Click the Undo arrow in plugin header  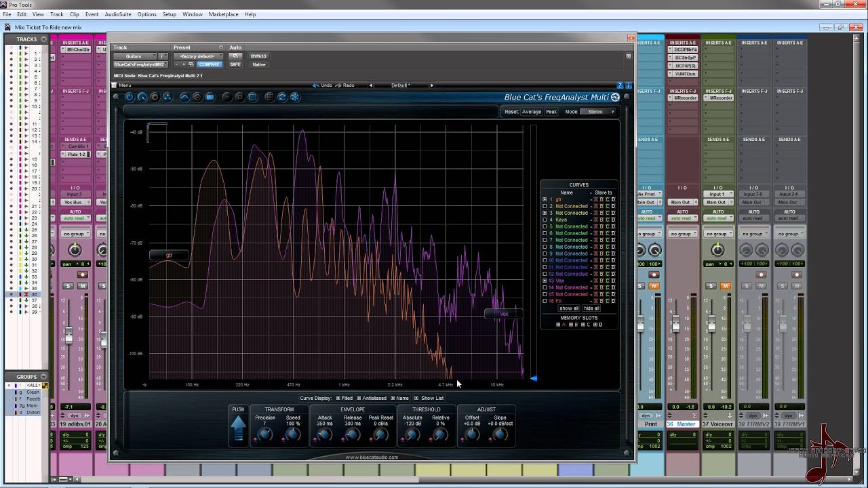(x=315, y=85)
